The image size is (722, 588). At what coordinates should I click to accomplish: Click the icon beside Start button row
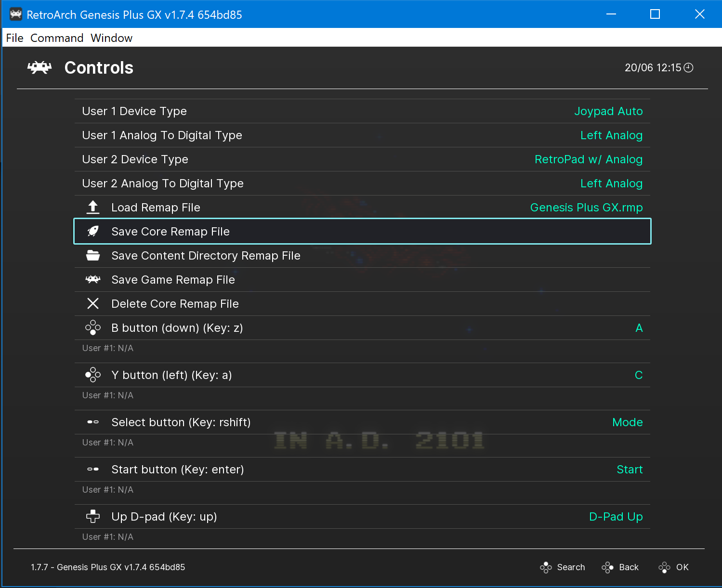93,469
